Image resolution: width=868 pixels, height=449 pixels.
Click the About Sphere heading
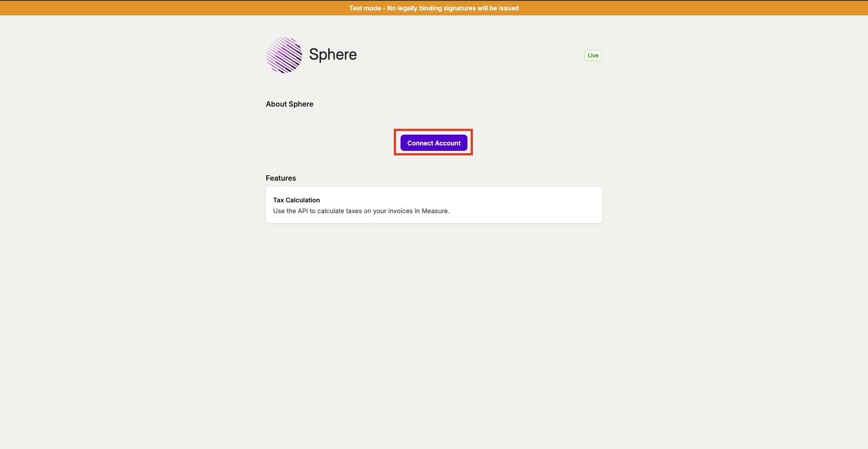pos(289,104)
